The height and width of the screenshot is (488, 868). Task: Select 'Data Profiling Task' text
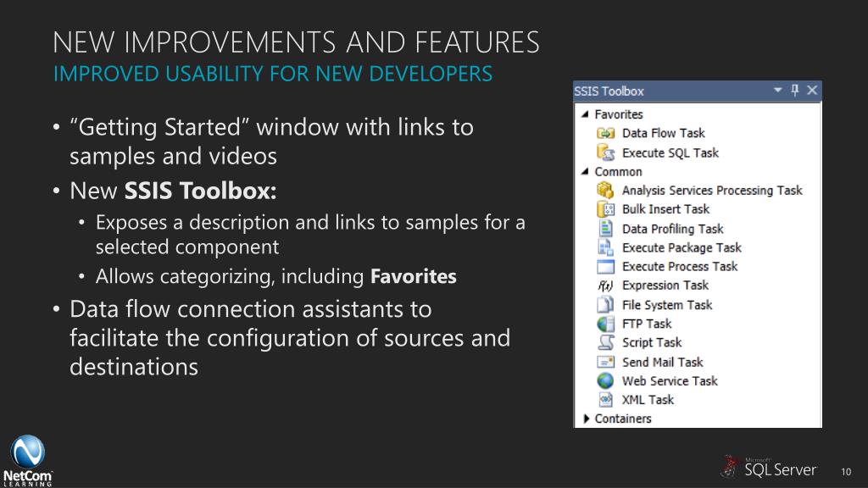(x=672, y=229)
